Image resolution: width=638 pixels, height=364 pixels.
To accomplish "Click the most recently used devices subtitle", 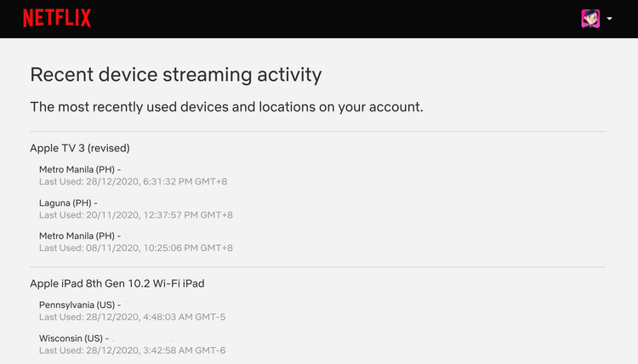I will 226,107.
